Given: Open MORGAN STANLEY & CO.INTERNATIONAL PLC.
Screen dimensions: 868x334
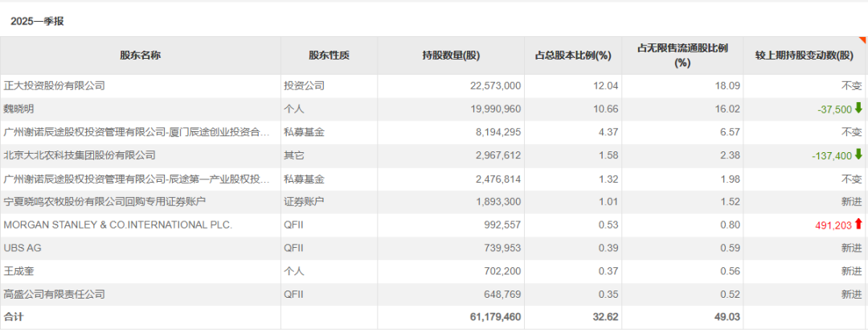Looking at the screenshot, I should [118, 225].
